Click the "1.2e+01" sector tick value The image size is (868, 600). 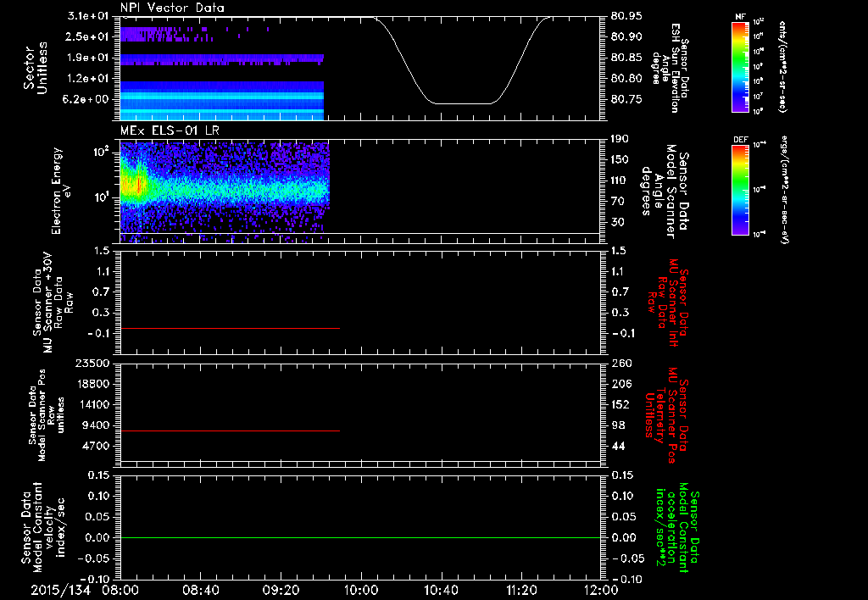tap(88, 79)
